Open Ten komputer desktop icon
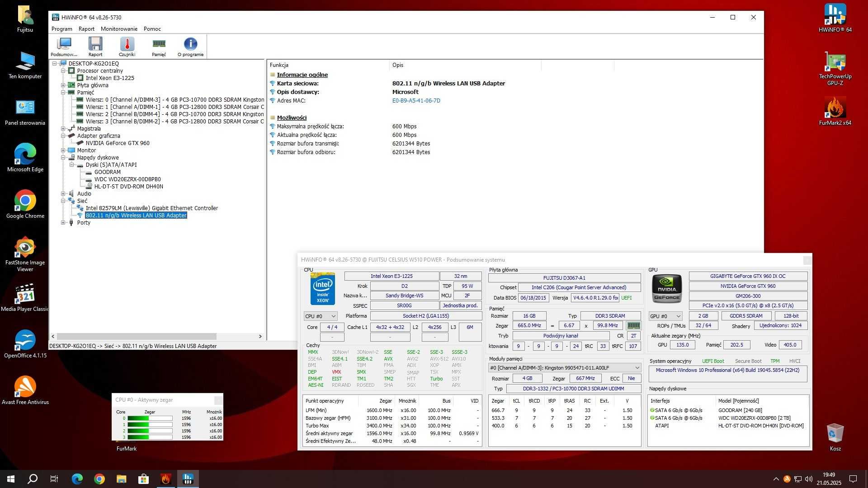The width and height of the screenshot is (868, 488). tap(25, 66)
